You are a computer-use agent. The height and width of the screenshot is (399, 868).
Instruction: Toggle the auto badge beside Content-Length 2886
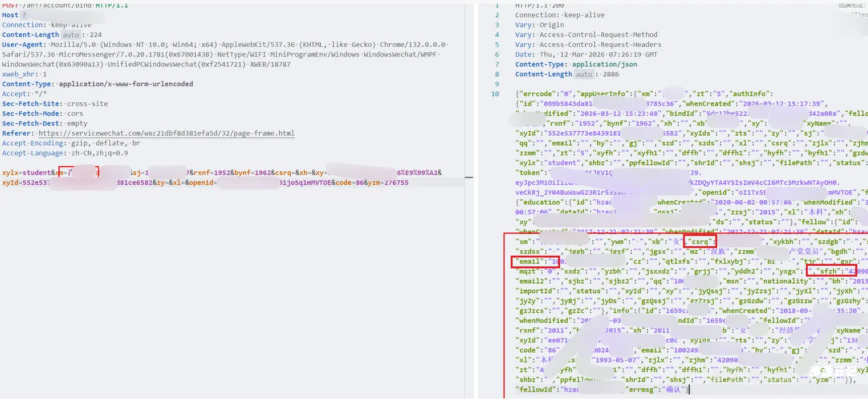584,74
